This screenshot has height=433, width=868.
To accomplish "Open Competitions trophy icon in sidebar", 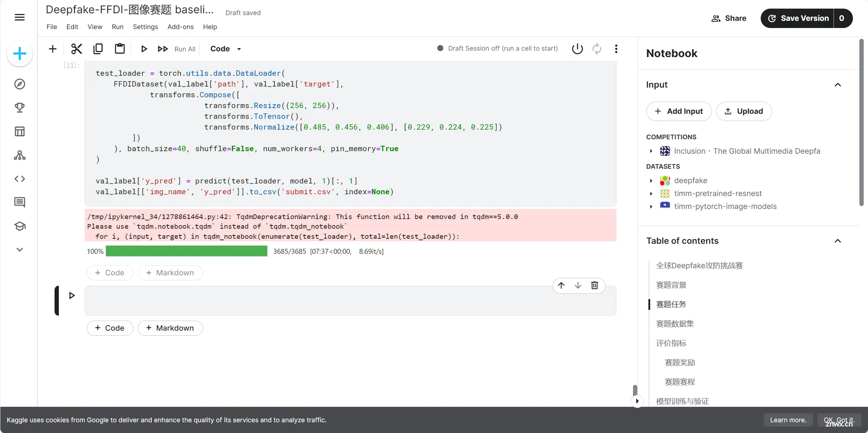I will pos(20,108).
